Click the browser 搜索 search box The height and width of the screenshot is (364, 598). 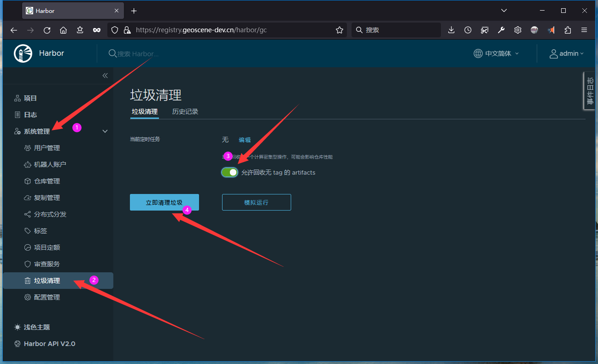(396, 30)
